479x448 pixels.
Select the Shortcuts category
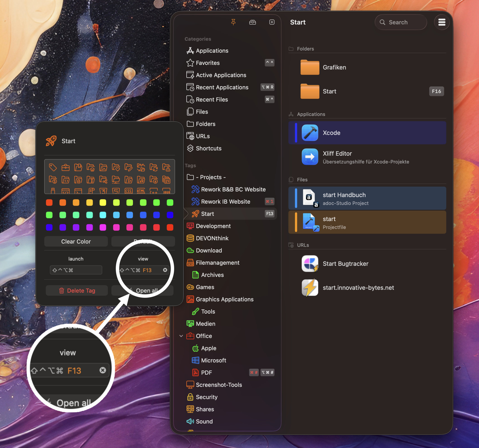[209, 148]
